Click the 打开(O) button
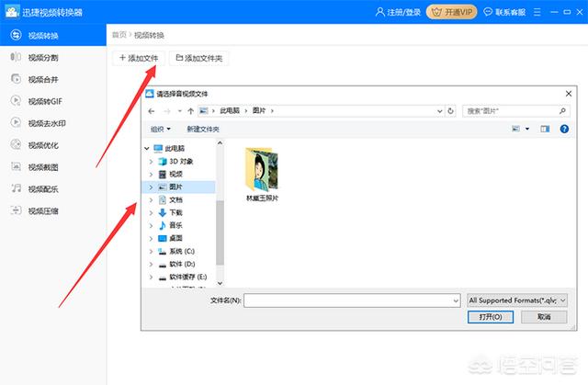Image resolution: width=588 pixels, height=385 pixels. pyautogui.click(x=491, y=317)
